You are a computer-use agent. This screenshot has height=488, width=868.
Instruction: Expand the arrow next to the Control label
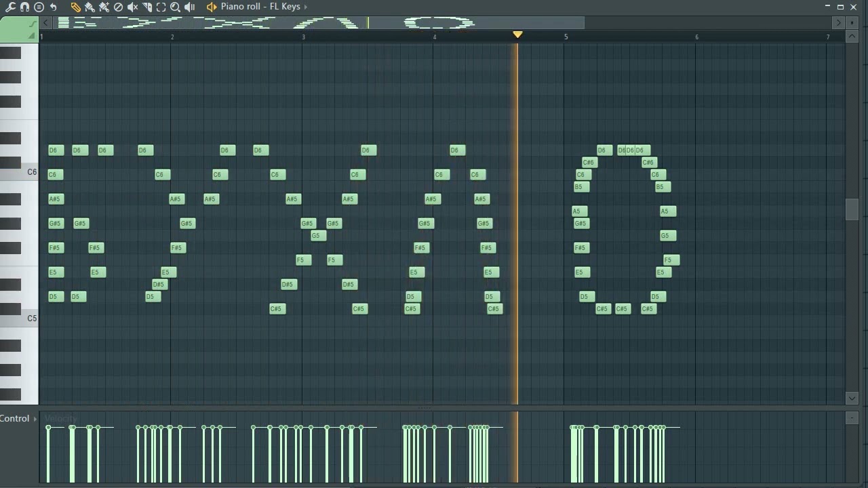tap(35, 419)
